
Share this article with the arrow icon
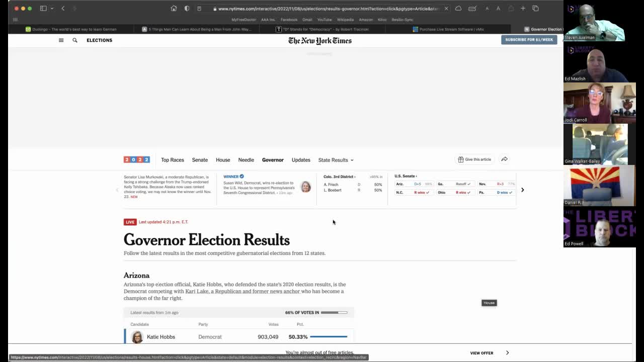504,159
